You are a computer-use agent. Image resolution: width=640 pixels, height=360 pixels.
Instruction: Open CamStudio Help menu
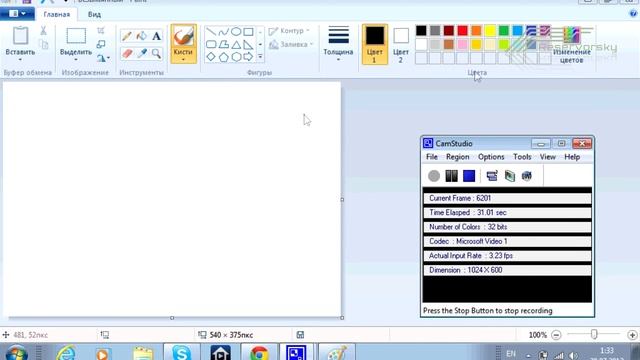tap(572, 157)
